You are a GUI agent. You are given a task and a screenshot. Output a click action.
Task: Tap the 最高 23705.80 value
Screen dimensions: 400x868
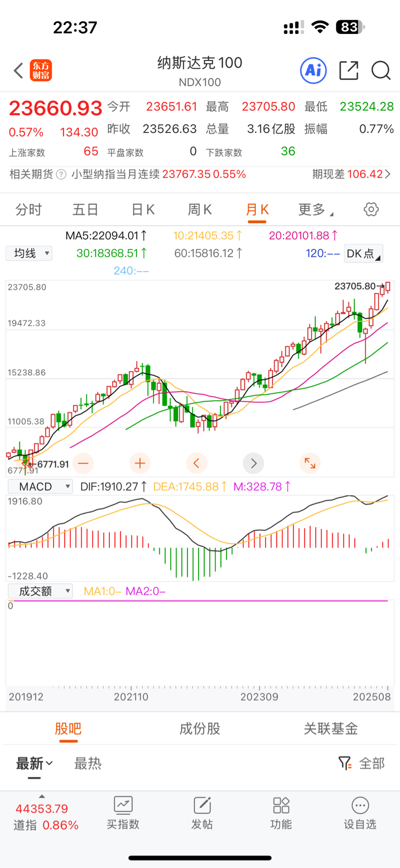(x=268, y=107)
